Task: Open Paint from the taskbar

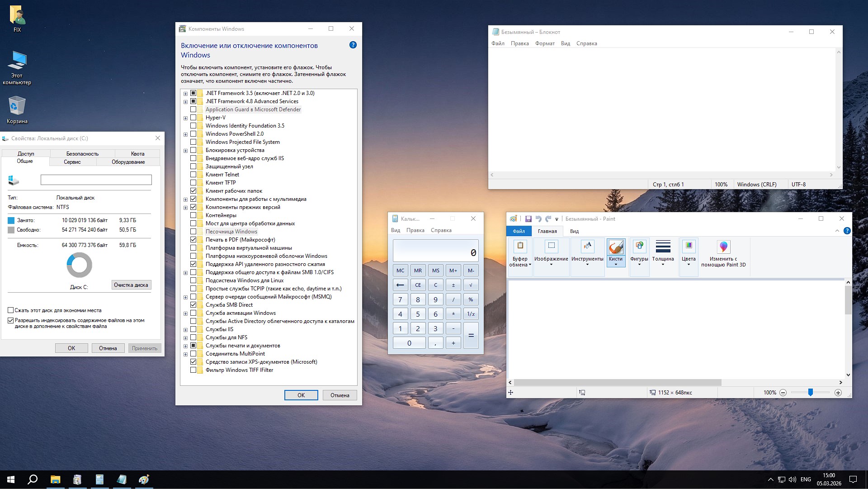Action: point(144,480)
